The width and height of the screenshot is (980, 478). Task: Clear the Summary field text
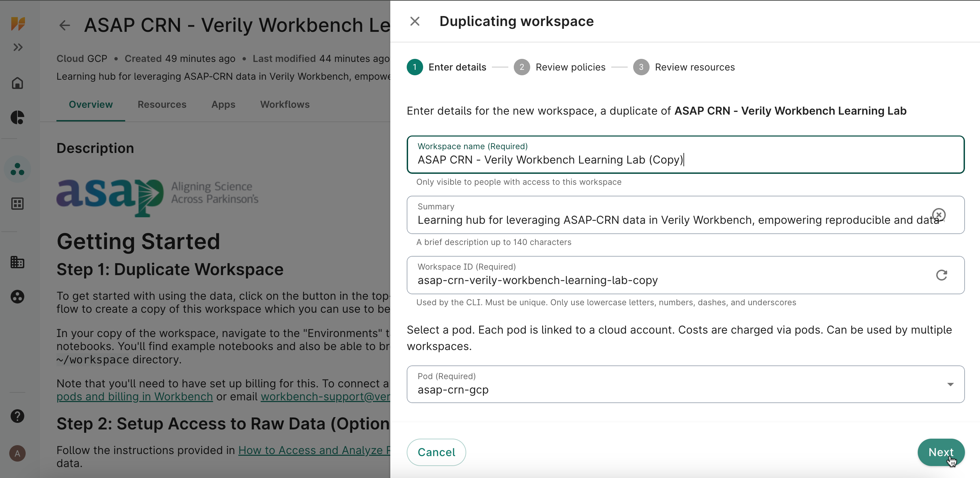(x=939, y=214)
